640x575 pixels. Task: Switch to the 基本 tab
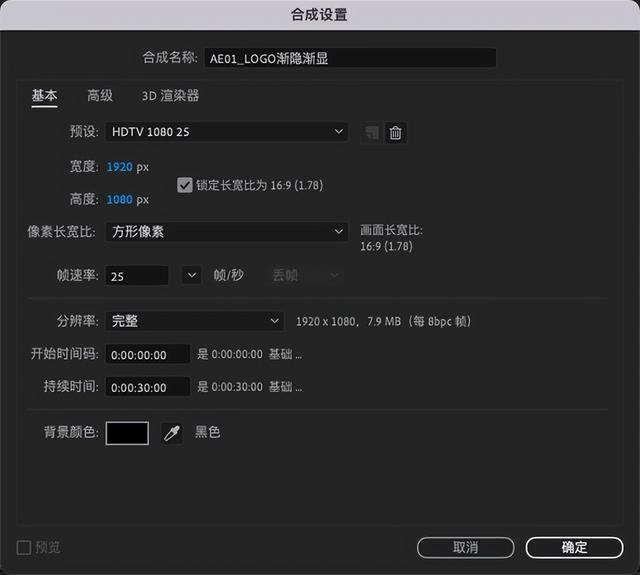[44, 96]
